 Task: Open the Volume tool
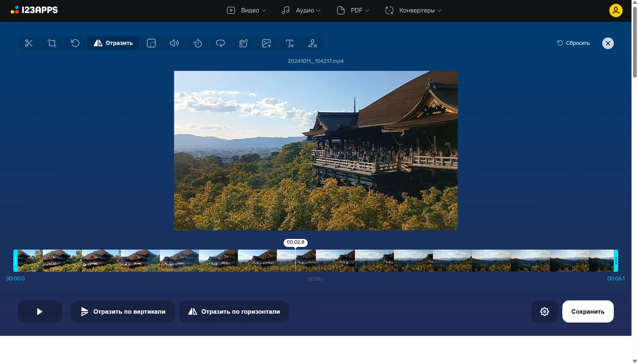point(174,43)
